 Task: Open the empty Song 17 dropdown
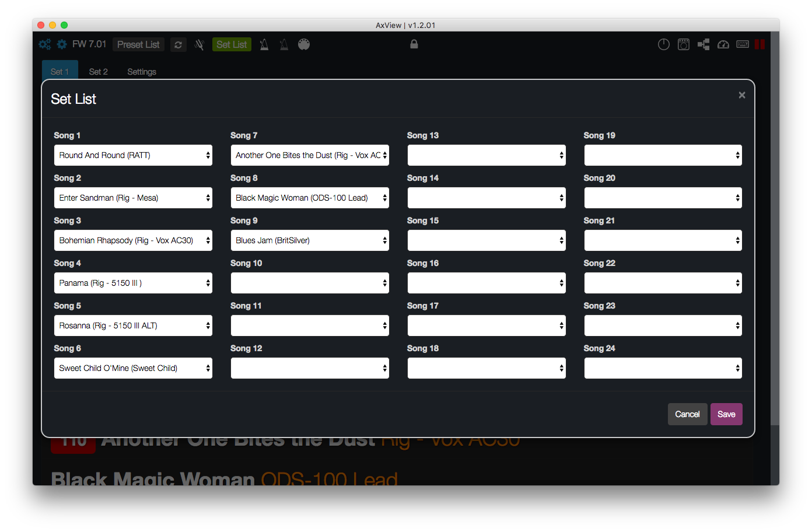tap(487, 325)
